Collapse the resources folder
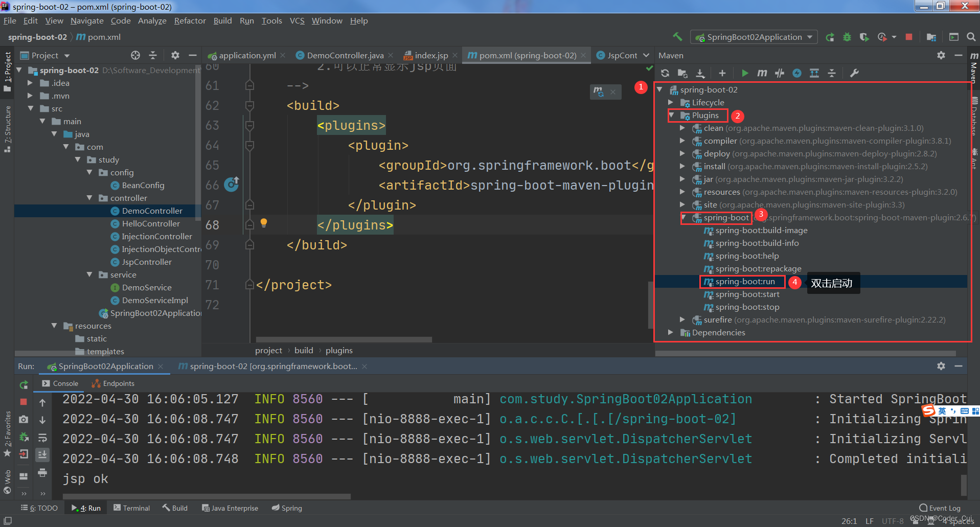Screen dimensions: 980x527 tap(54, 326)
